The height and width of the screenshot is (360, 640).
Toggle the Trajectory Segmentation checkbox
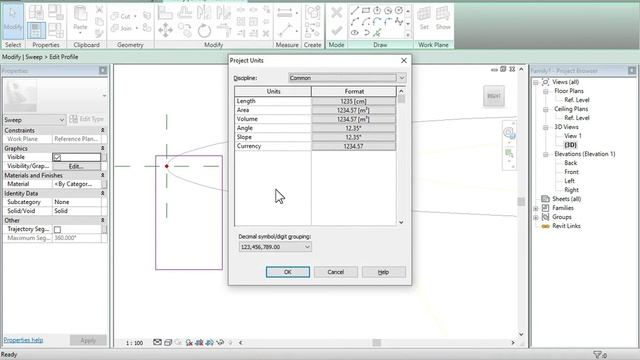point(58,229)
